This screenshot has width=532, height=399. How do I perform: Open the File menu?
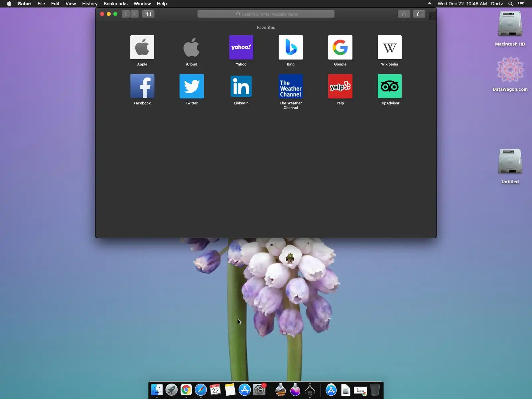point(41,4)
